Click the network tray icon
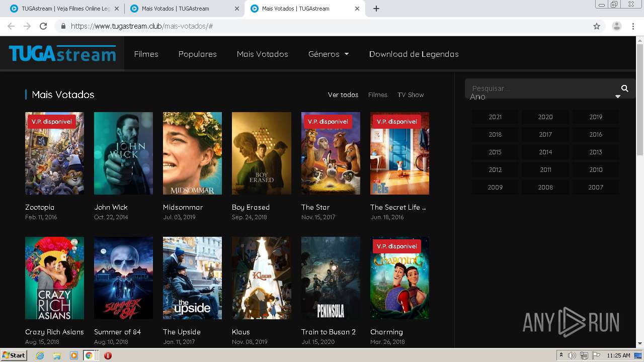644x362 pixels. click(584, 355)
